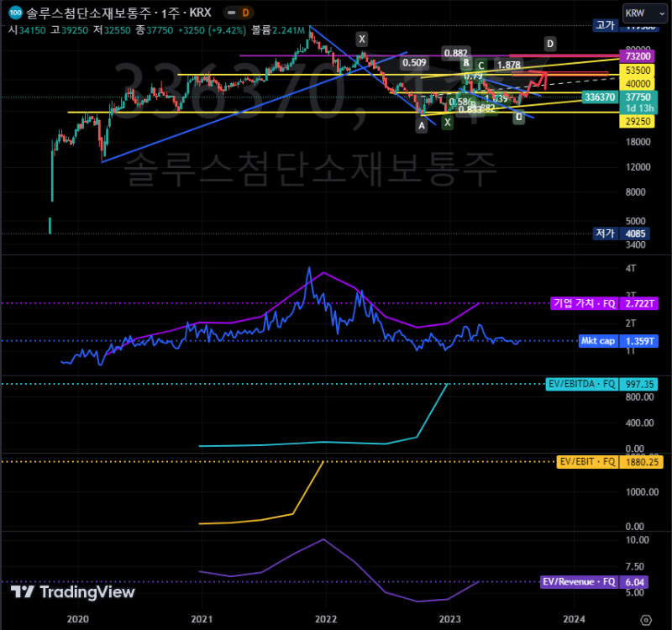Select the 기업 가치 · FQ indicator label
Screen dimensions: 672x630
point(584,303)
